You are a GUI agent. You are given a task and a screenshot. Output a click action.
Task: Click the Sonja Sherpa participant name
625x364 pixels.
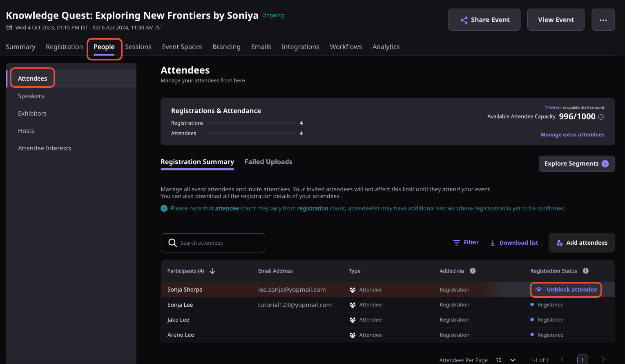coord(185,290)
